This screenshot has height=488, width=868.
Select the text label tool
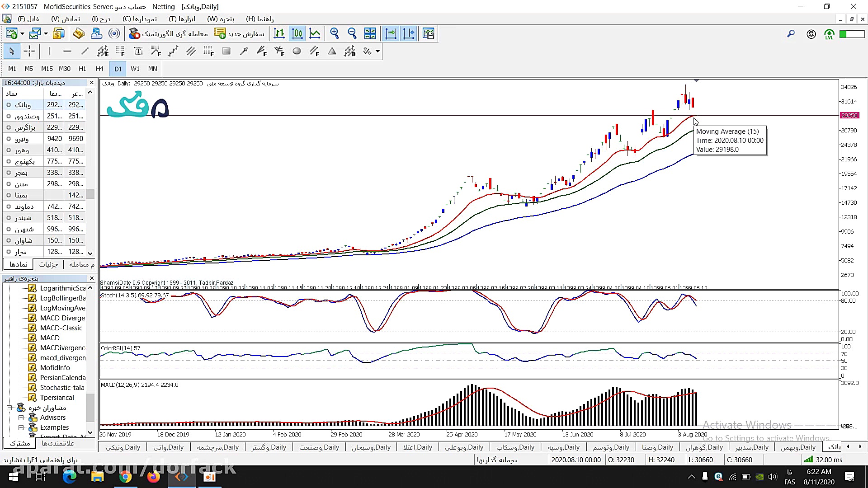[138, 51]
